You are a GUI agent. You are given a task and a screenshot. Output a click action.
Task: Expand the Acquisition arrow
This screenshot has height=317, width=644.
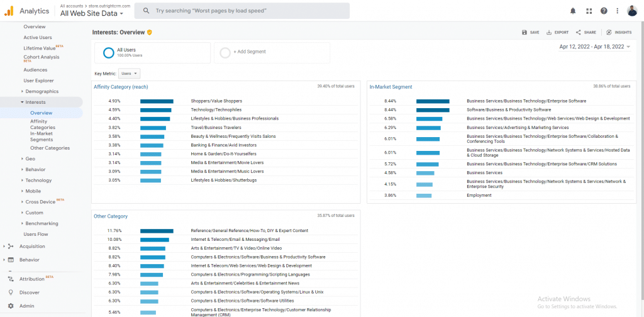point(4,247)
